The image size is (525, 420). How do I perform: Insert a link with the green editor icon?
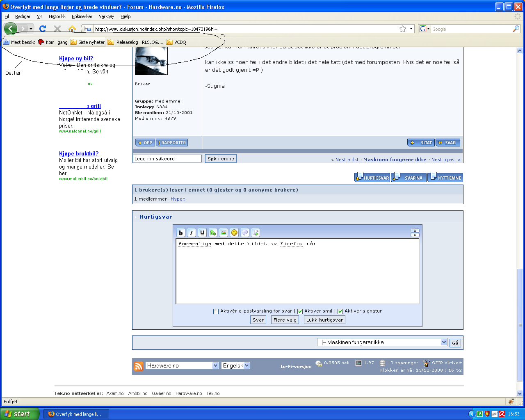(213, 233)
